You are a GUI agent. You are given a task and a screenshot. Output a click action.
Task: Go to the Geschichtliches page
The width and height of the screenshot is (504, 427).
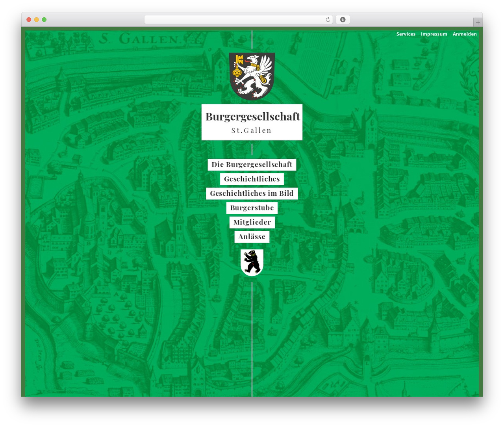252,179
